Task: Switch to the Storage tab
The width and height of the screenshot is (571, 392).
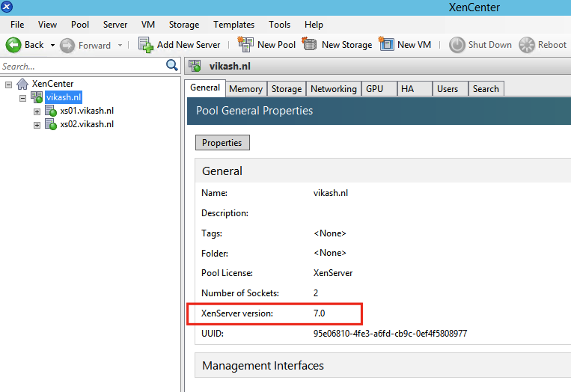Action: 286,89
